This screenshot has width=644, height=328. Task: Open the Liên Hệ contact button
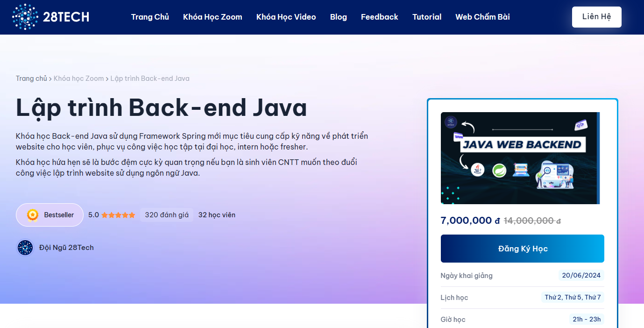point(596,16)
